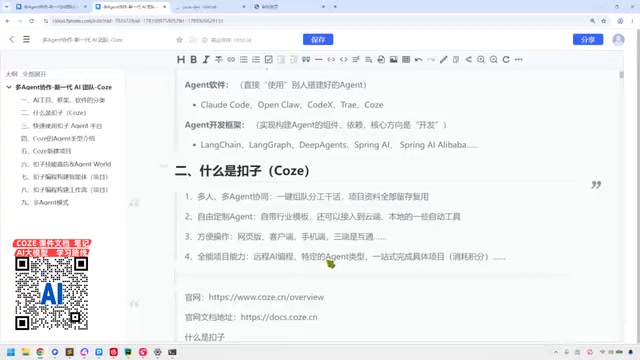Viewport: 640px width, 360px height.
Task: Click the large quote mark icon at right
Action: (596, 185)
